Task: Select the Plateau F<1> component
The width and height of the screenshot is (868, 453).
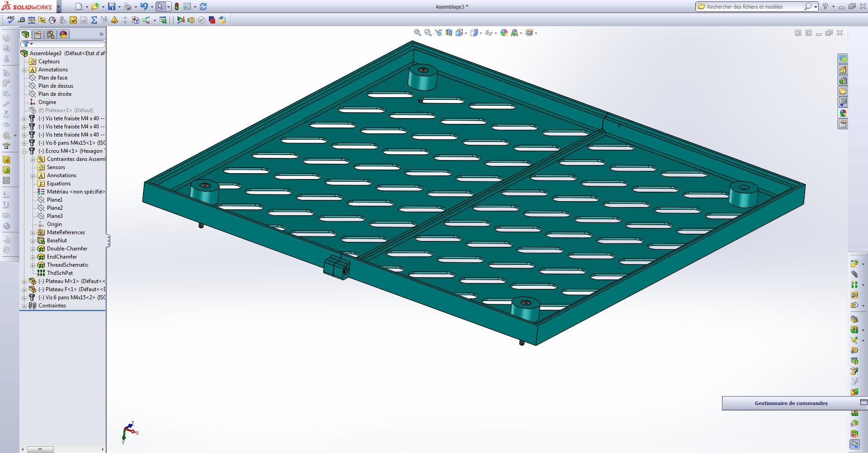Action: point(72,289)
